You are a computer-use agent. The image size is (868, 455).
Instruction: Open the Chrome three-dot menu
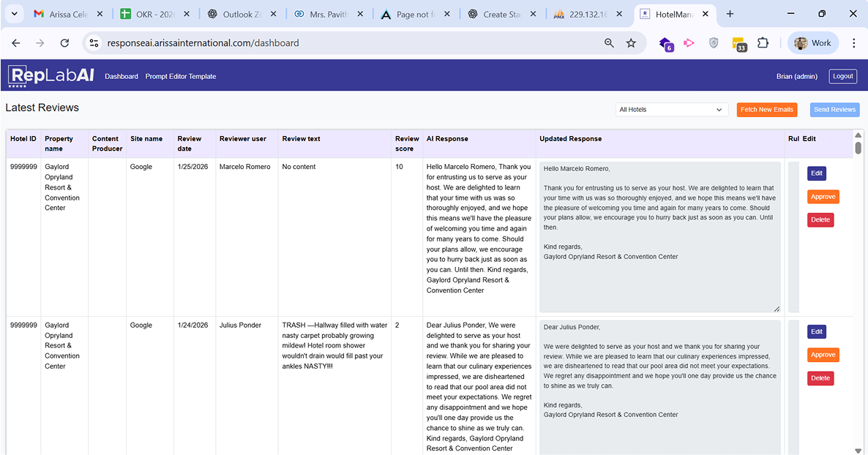[x=853, y=43]
